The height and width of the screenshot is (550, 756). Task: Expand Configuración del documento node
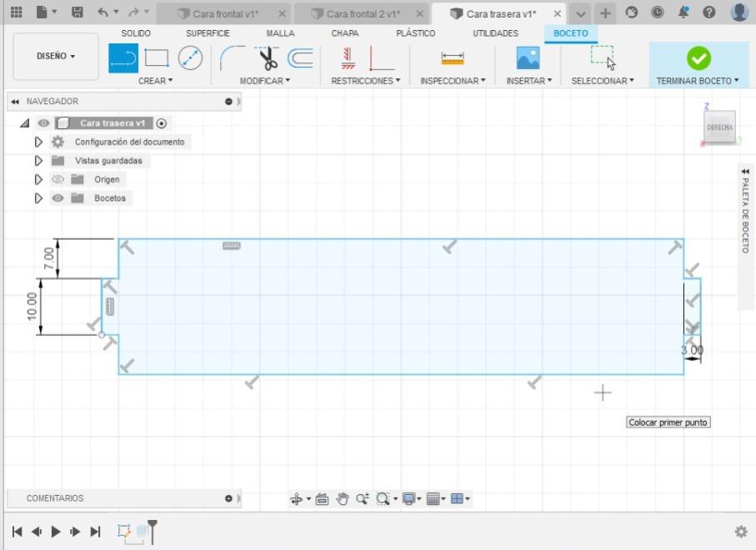pos(38,142)
